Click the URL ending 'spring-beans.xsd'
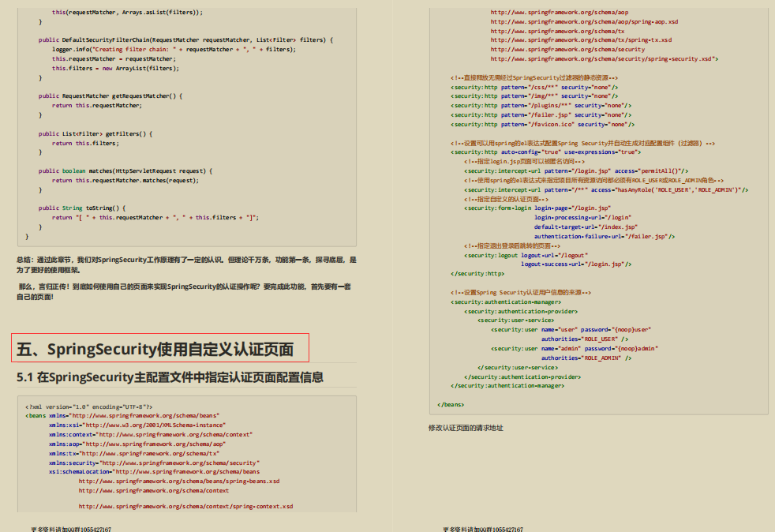775x532 pixels. coord(179,481)
